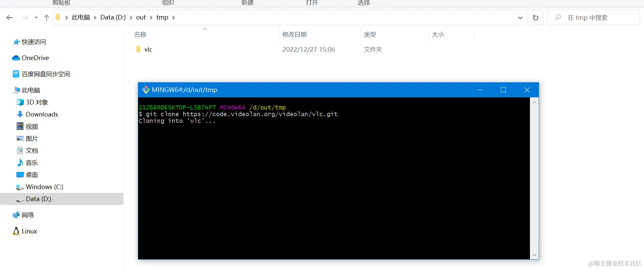
Task: Click the OneDrive cloud icon
Action: [16, 58]
